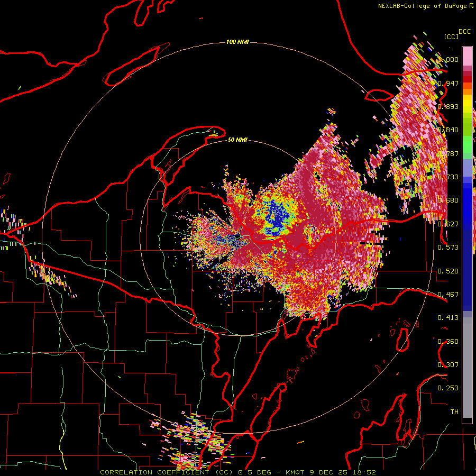The image size is (476, 476).
Task: Click the 0.840 scale value
Action: click(x=448, y=130)
